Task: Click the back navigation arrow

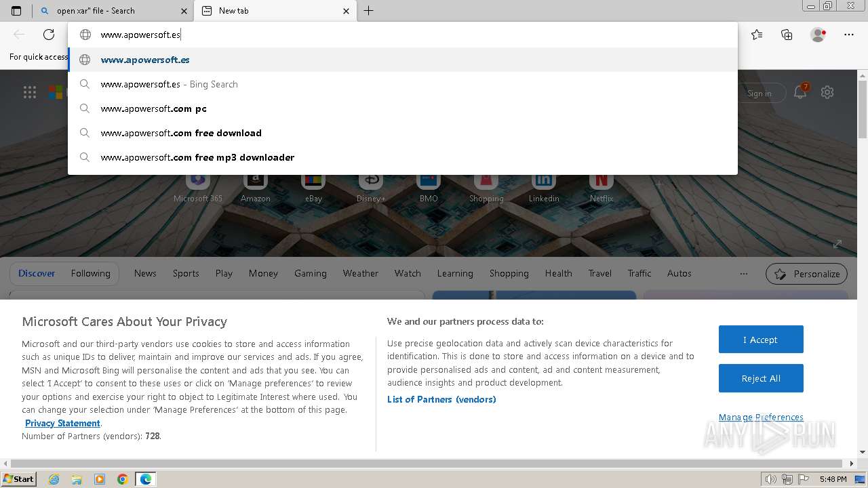Action: (20, 35)
